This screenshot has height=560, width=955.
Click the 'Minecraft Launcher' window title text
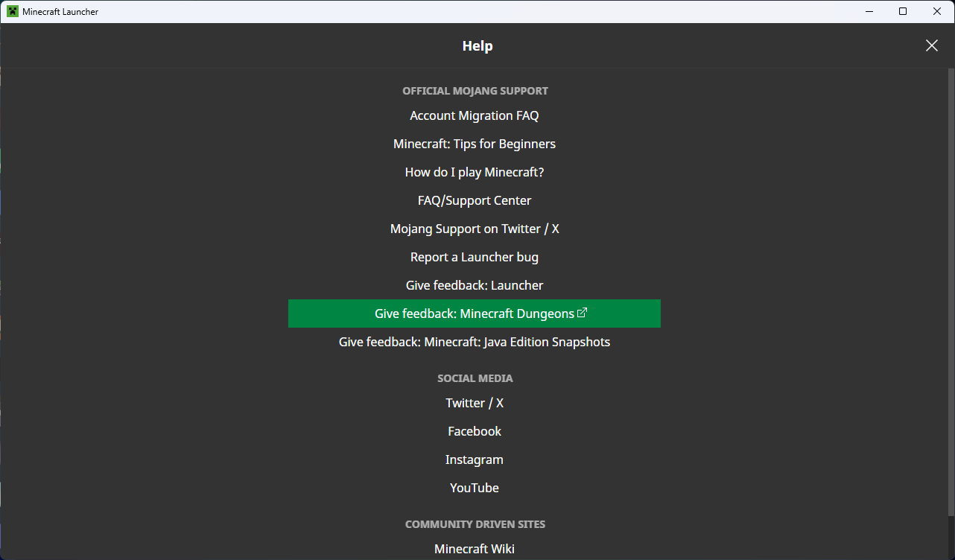60,12
